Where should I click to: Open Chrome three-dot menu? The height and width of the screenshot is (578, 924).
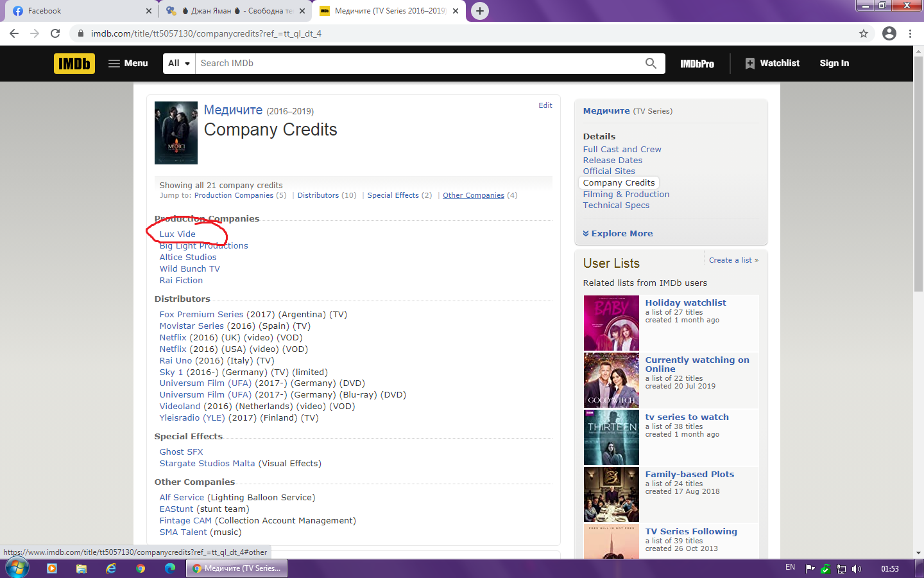click(x=910, y=33)
